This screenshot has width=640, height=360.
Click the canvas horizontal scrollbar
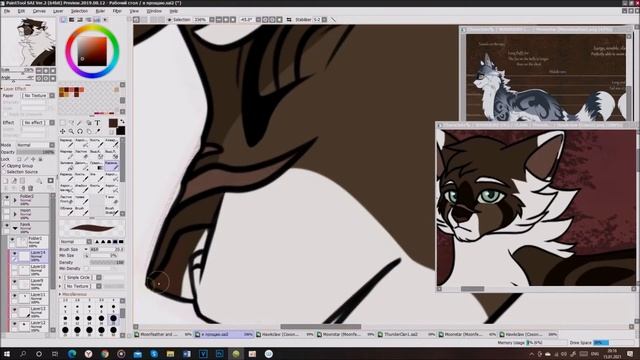[x=320, y=327]
